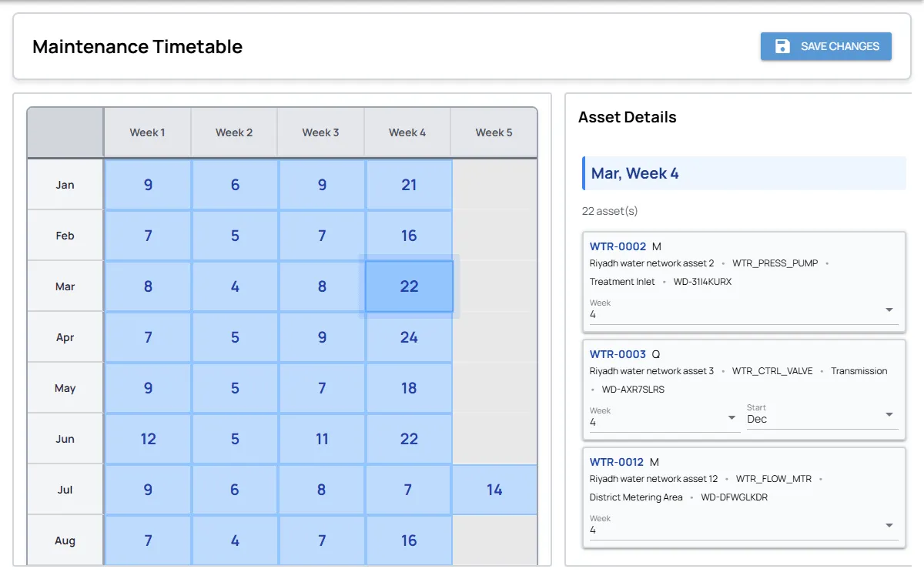Click the District Metering Area text
Viewport: 924px width, 579px height.
(636, 497)
